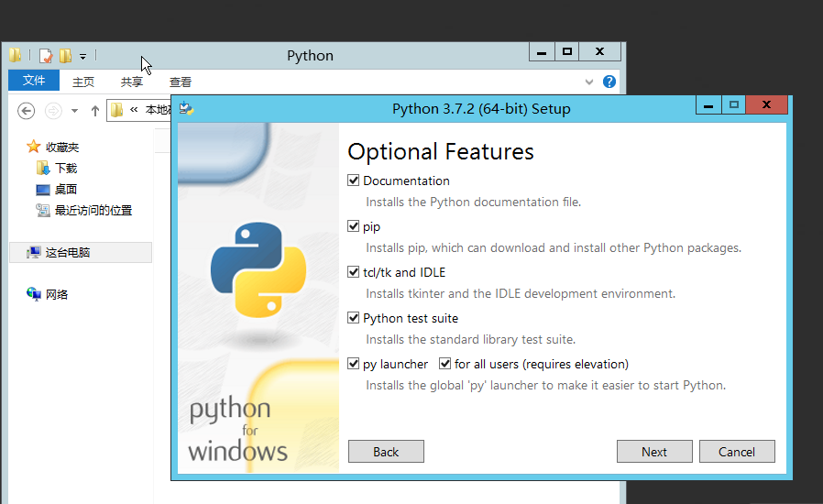This screenshot has width=823, height=504.
Task: Click the 'Optional Features' heading
Action: 441,152
